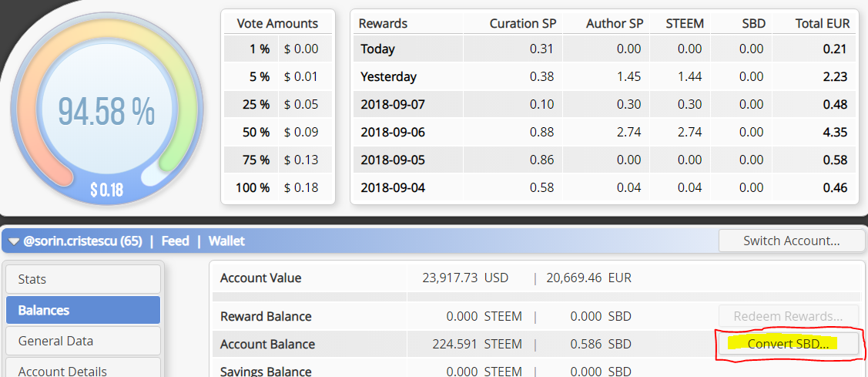Click the 2018-09-06 rewards row
Screen dimensions: 868x377
604,132
